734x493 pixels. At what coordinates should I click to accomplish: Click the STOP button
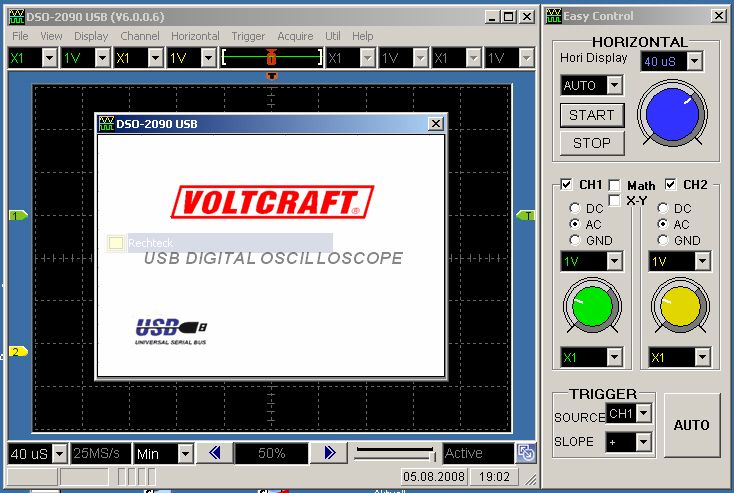tap(592, 143)
